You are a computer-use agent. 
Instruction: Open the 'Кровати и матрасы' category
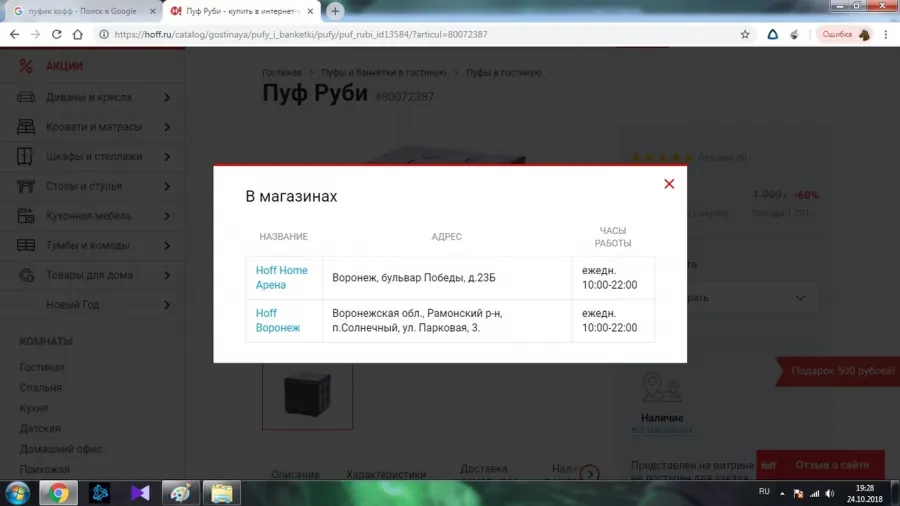(94, 127)
